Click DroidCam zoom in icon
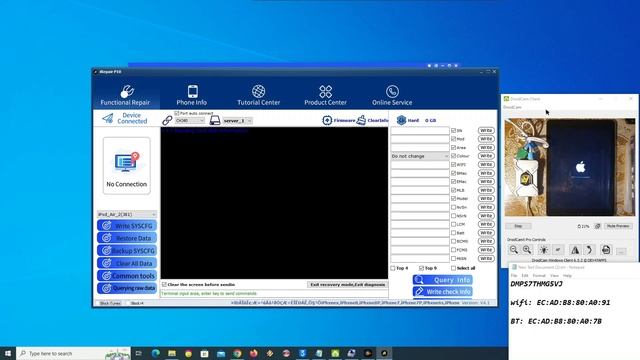640x360 pixels. pyautogui.click(x=527, y=250)
